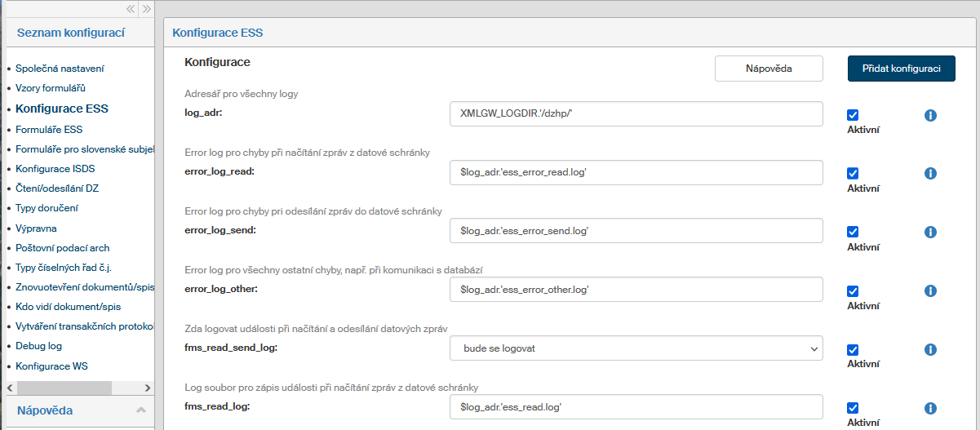Open the fms_read_send_log dropdown
The width and height of the screenshot is (980, 430).
tap(636, 348)
